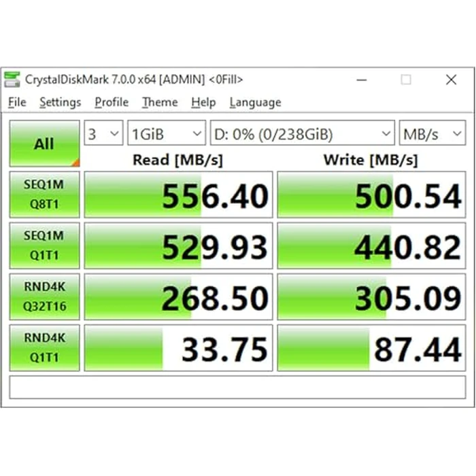Click the 268.50 read result
476x476 pixels.
point(178,296)
